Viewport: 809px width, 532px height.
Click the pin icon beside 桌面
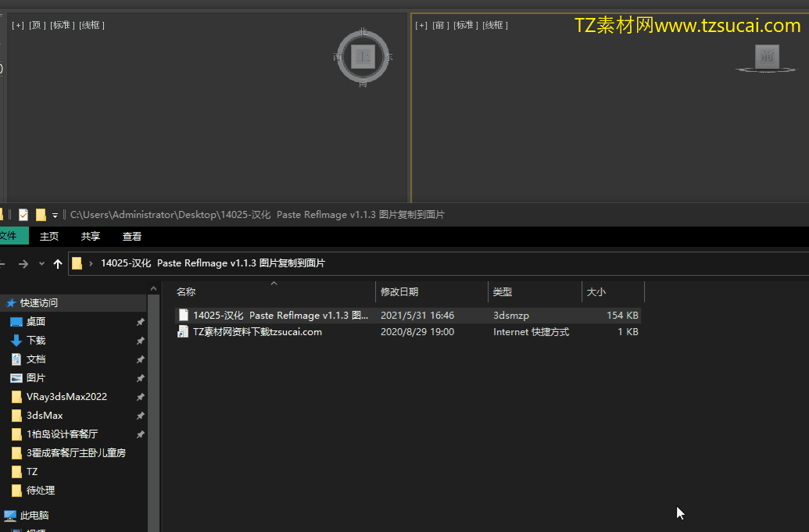pyautogui.click(x=141, y=322)
